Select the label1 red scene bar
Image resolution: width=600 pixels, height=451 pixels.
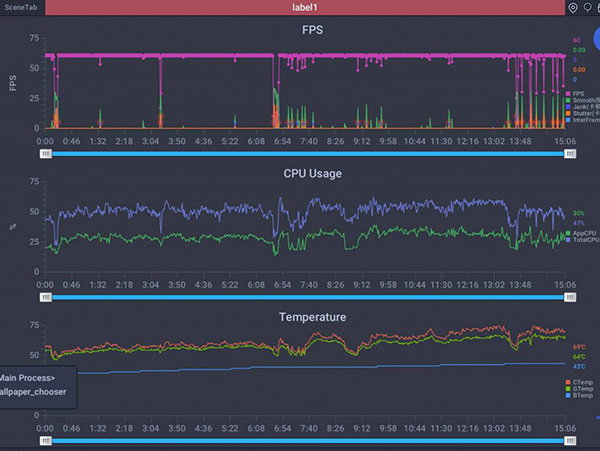pyautogui.click(x=305, y=8)
